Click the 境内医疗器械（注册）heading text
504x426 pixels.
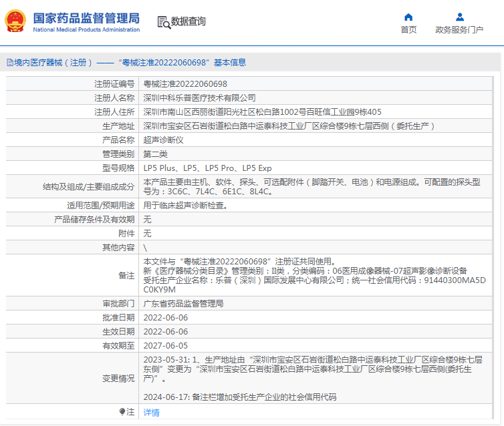click(53, 63)
